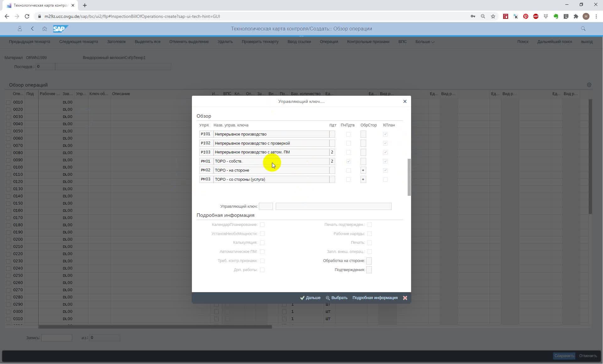Click Заголовок toolbar item
Screen dimensions: 603x364
click(x=117, y=42)
